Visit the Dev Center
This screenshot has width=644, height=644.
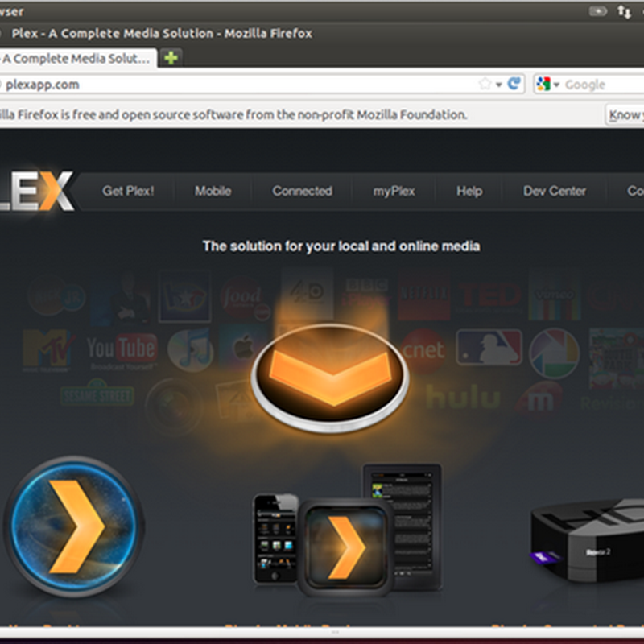tap(555, 191)
